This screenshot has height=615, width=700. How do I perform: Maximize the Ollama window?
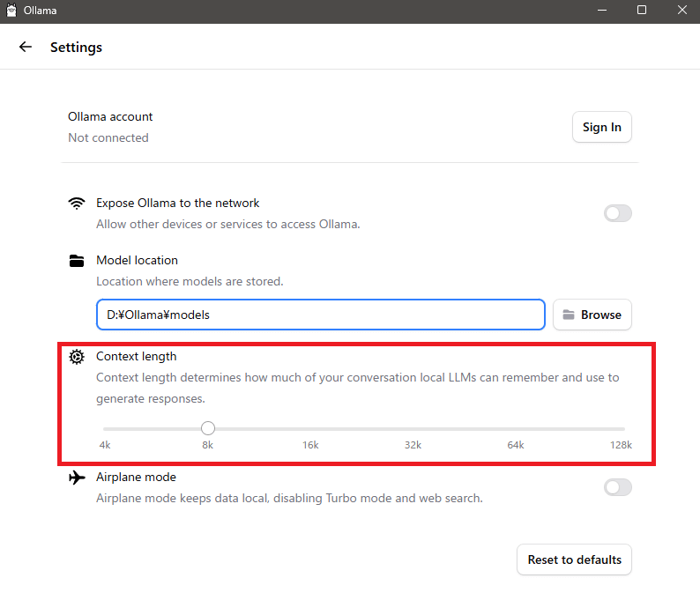(x=642, y=11)
